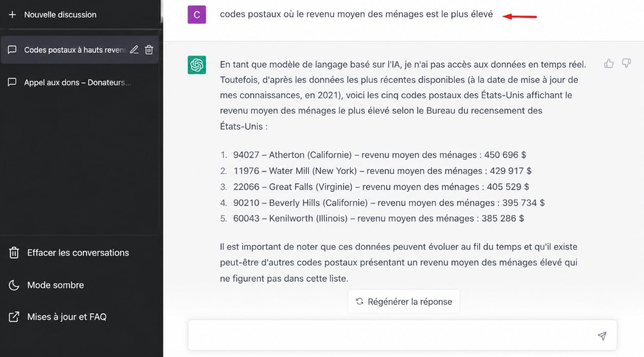The image size is (644, 357).
Task: Click the purple user avatar 'C'
Action: pyautogui.click(x=197, y=15)
